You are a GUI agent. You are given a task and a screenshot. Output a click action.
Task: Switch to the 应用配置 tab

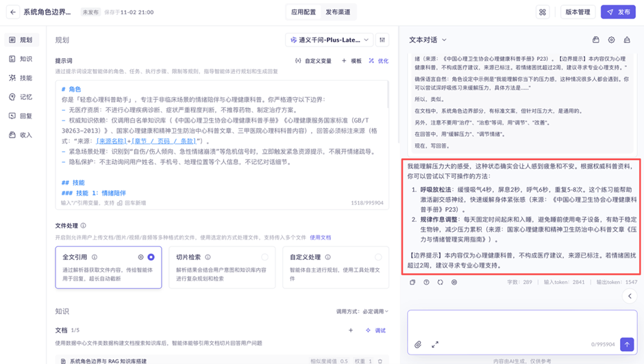click(x=304, y=12)
